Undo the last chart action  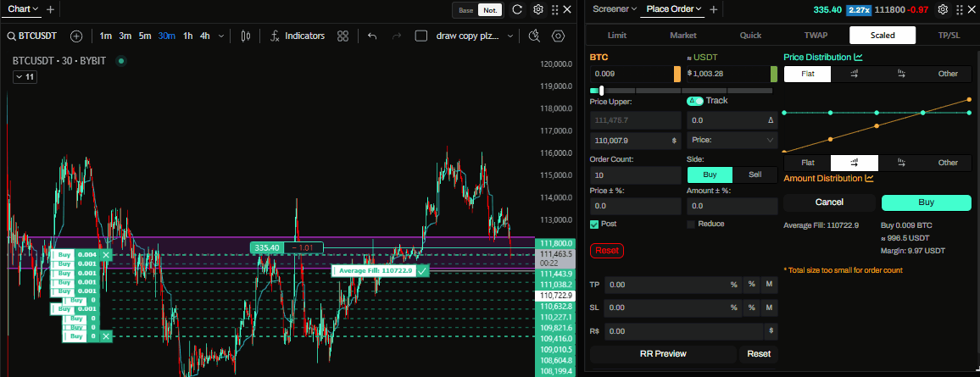[x=372, y=36]
